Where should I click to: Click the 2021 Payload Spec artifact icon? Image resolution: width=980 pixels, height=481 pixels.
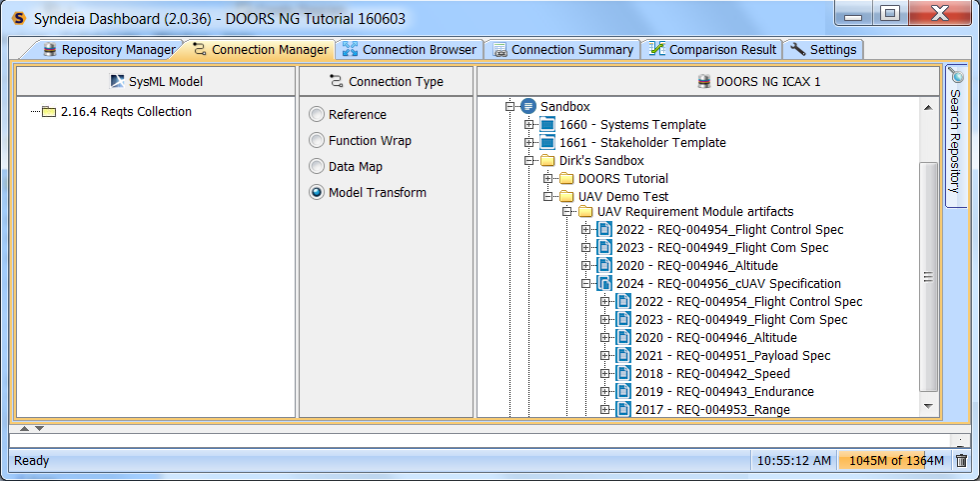point(623,355)
